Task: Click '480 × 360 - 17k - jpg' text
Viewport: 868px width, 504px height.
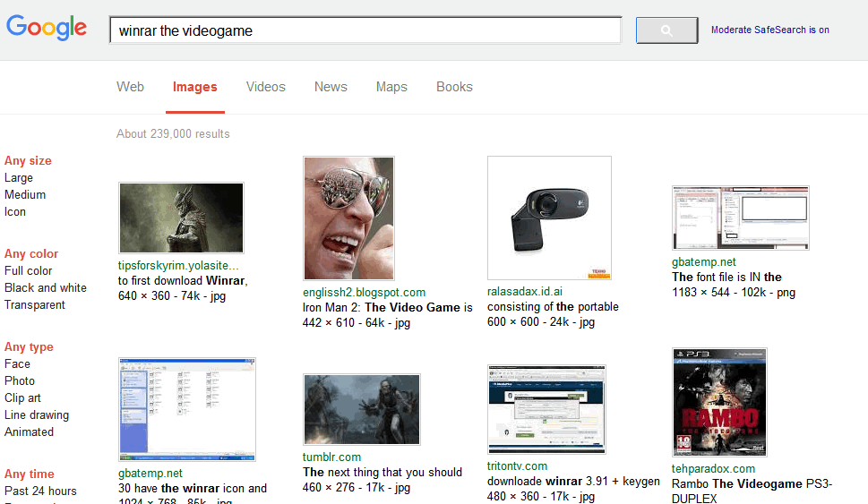Action: pyautogui.click(x=541, y=496)
